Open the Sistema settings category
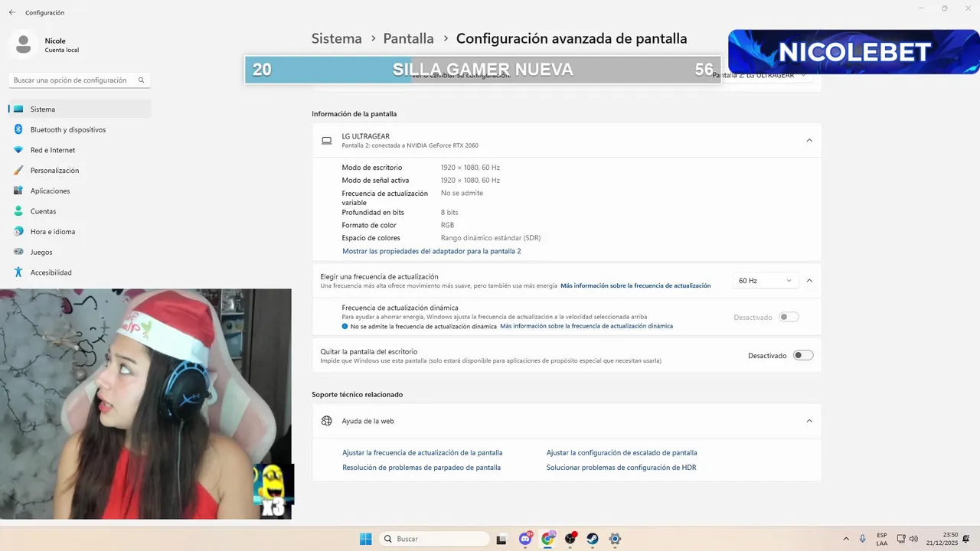Image resolution: width=980 pixels, height=551 pixels. tap(80, 109)
